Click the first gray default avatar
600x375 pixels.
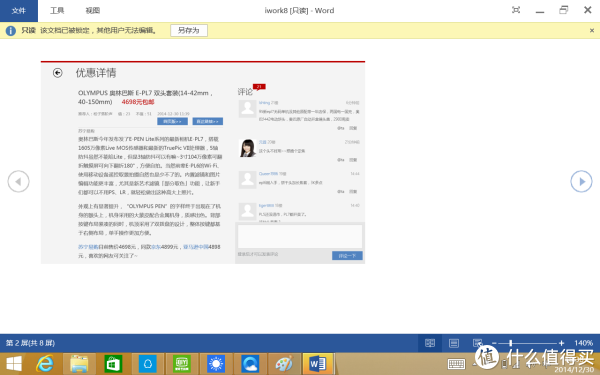[248, 109]
